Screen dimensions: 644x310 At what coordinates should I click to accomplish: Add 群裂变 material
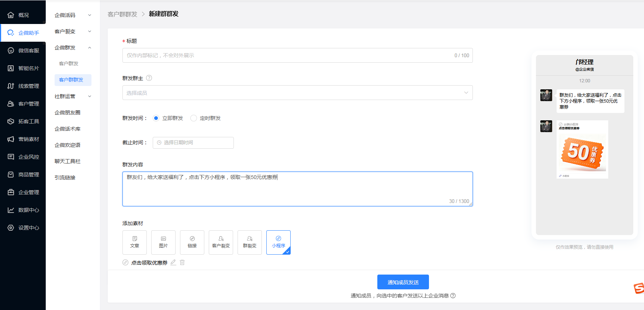click(x=250, y=242)
